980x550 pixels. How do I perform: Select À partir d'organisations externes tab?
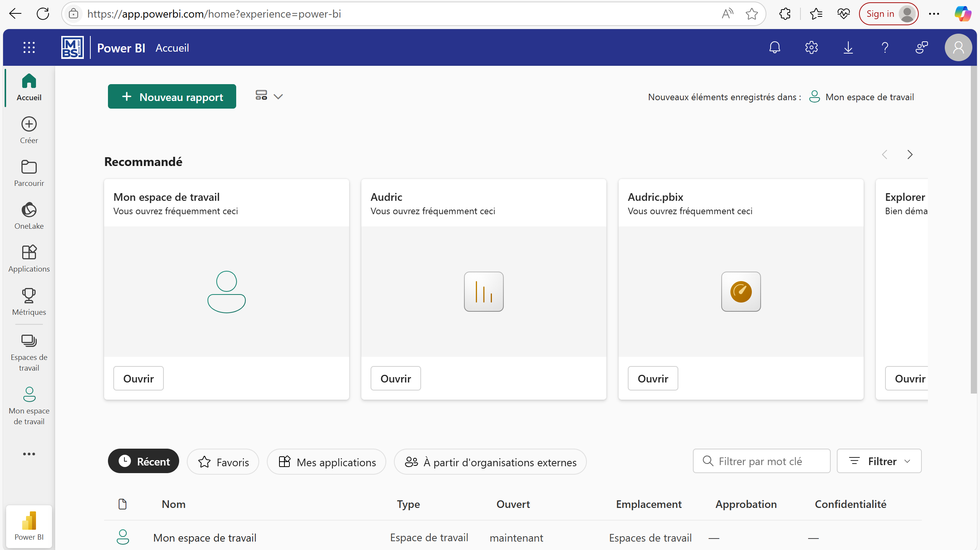tap(490, 462)
